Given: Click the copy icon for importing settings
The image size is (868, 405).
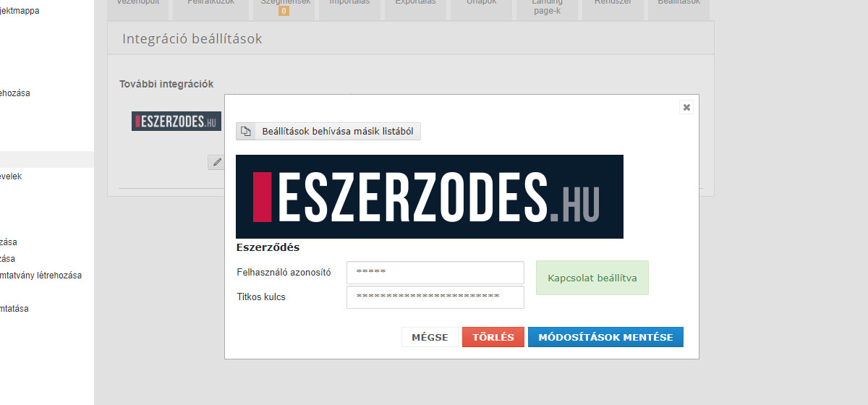Looking at the screenshot, I should click(246, 132).
